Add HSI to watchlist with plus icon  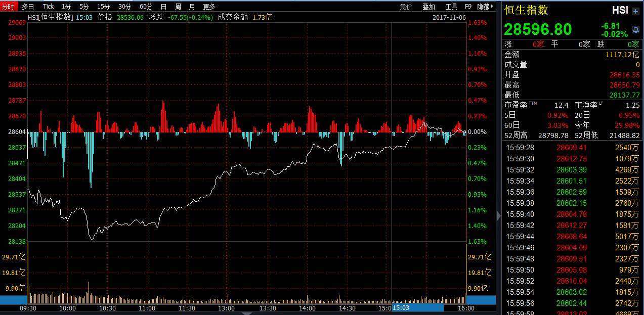click(x=635, y=11)
